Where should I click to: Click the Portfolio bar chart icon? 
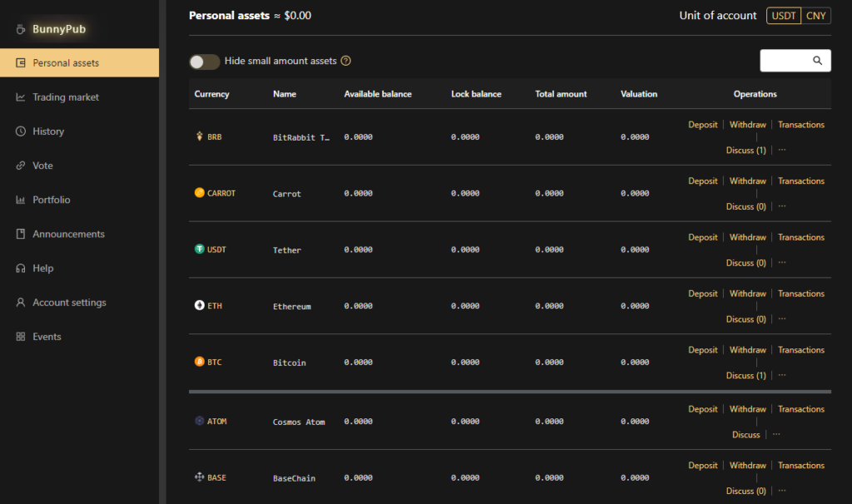pos(21,200)
